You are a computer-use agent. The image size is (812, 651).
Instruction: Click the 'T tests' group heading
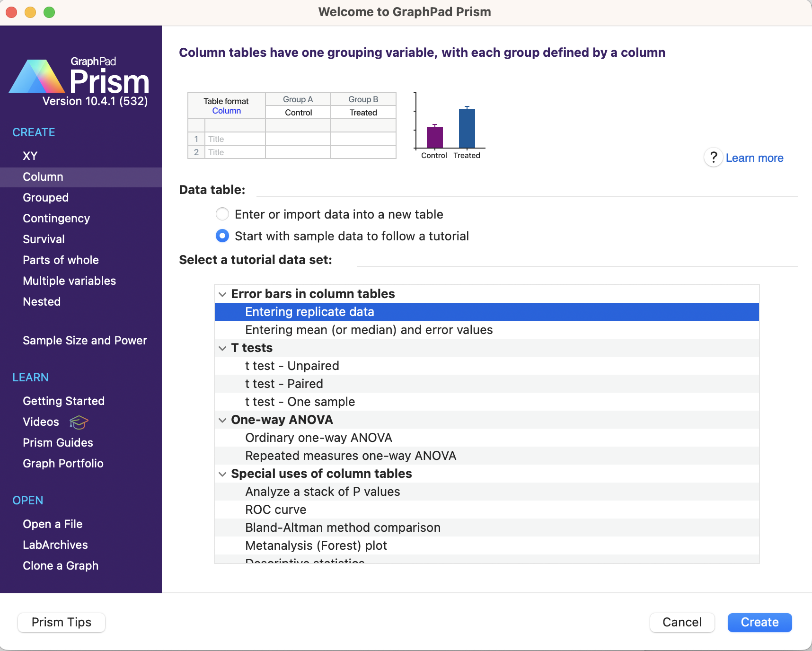(252, 348)
